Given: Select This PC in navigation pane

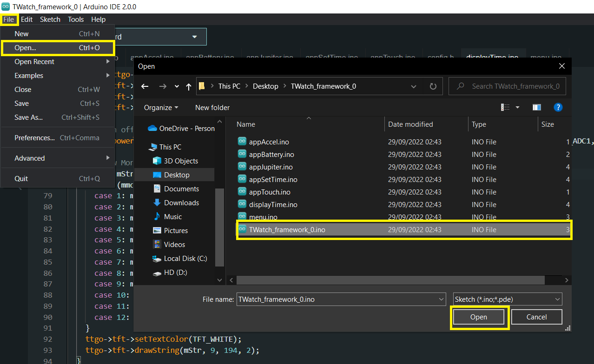Looking at the screenshot, I should click(x=165, y=147).
